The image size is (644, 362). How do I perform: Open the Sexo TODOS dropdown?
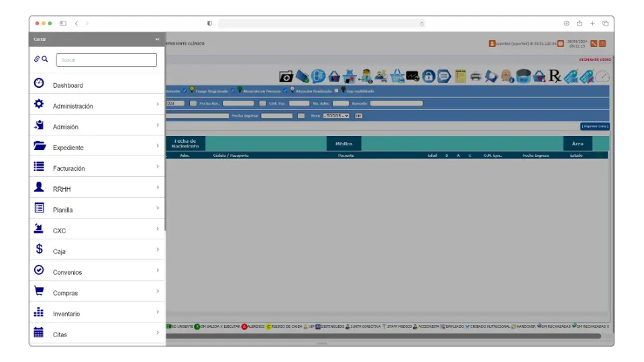coord(336,116)
